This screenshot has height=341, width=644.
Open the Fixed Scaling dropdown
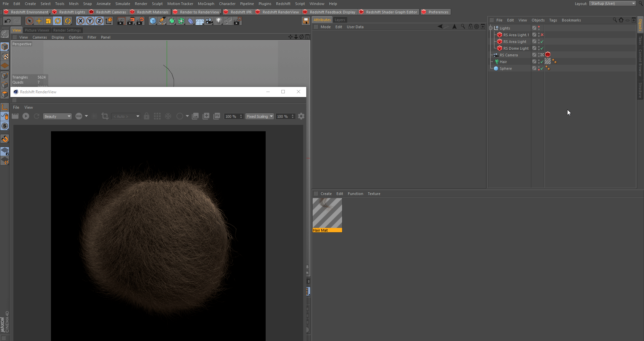[x=260, y=116]
